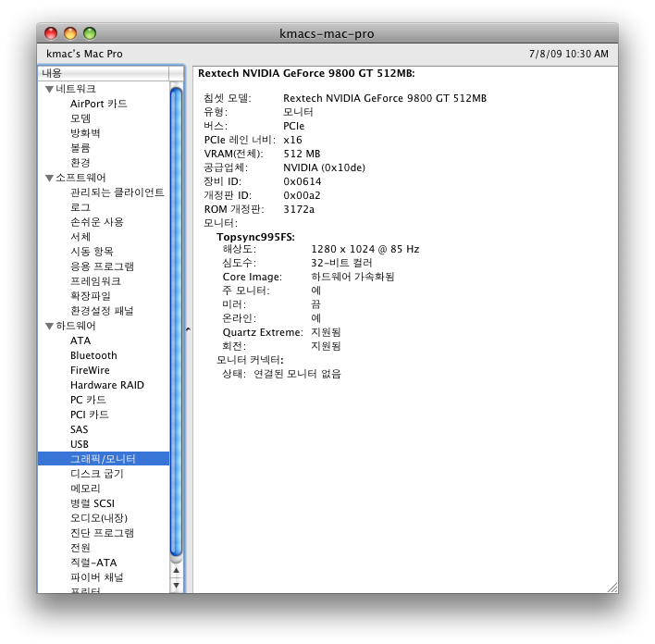Select 프레임워크 in sidebar
The width and height of the screenshot is (655, 644).
click(95, 281)
